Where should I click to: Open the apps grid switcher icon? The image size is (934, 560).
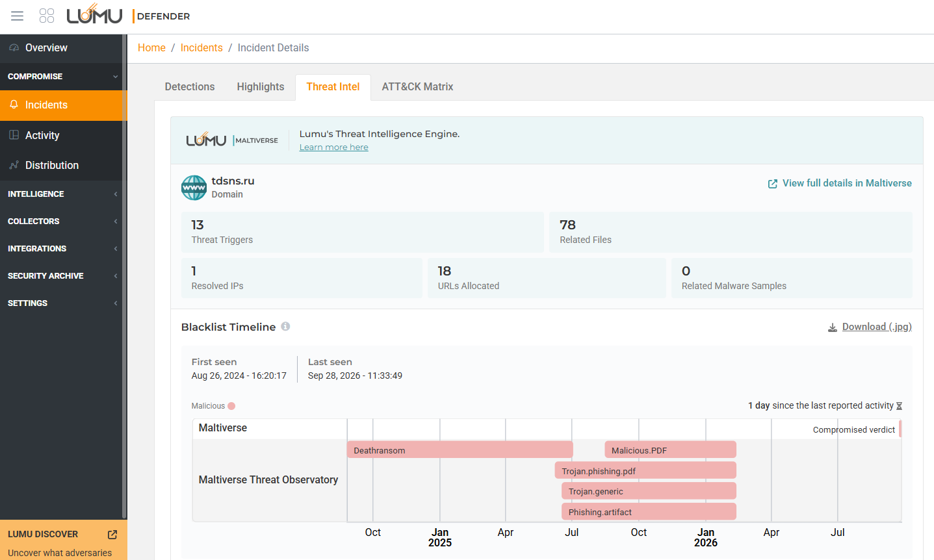(47, 16)
